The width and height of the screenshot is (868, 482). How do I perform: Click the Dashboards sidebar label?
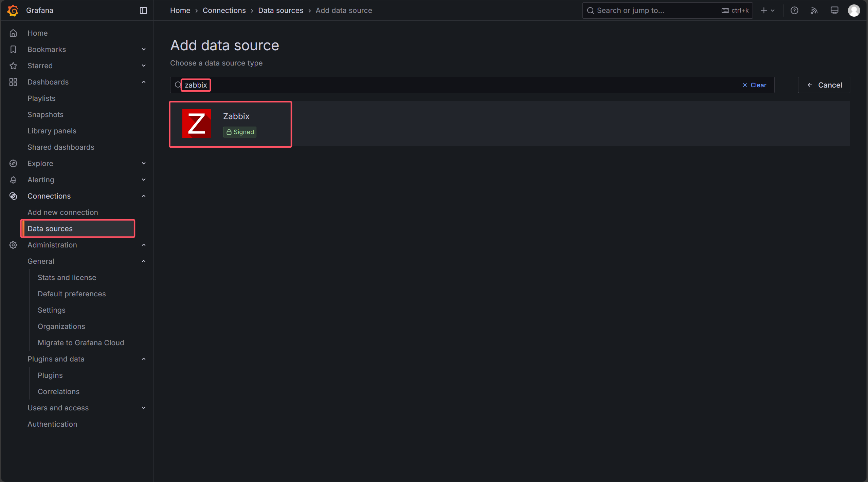pyautogui.click(x=48, y=82)
